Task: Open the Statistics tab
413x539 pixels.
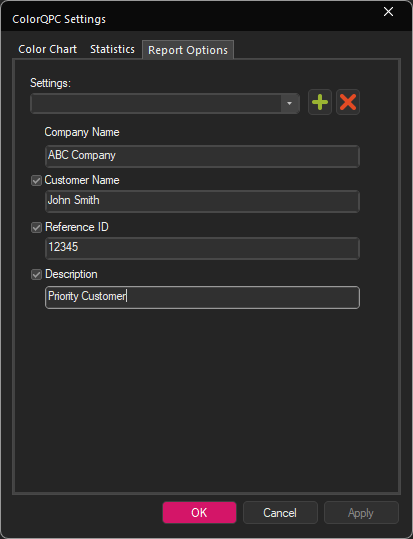Action: (x=112, y=50)
